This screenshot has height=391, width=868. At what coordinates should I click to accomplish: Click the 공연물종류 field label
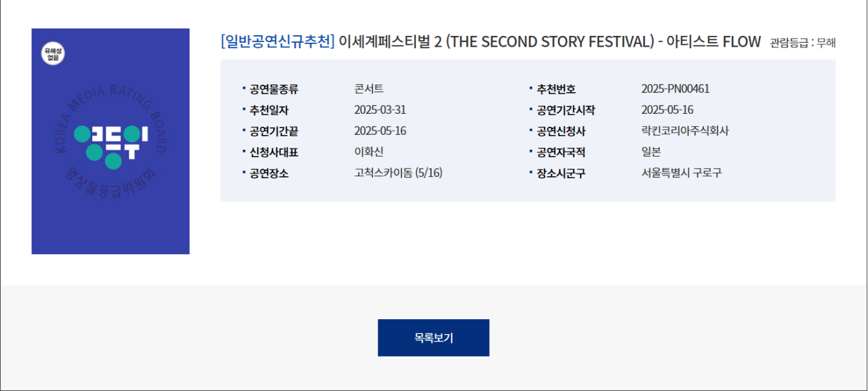click(x=274, y=89)
